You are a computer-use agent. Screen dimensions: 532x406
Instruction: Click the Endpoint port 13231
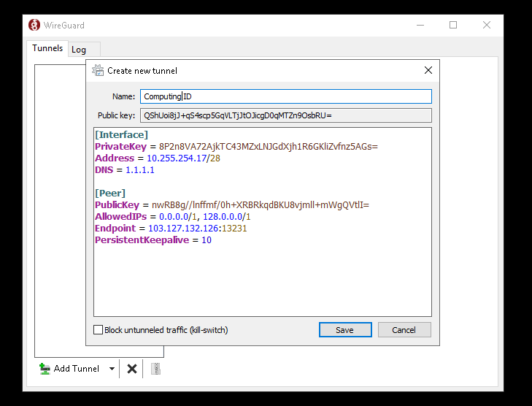(x=234, y=228)
